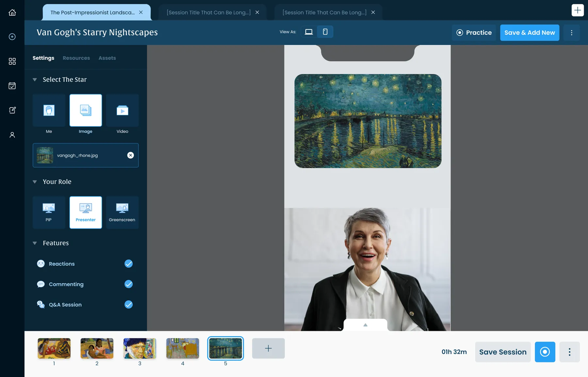This screenshot has width=588, height=377.
Task: Click the Practice button
Action: 474,33
